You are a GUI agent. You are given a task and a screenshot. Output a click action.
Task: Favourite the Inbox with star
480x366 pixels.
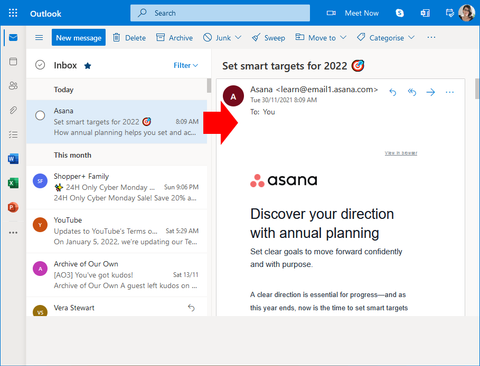coord(88,66)
